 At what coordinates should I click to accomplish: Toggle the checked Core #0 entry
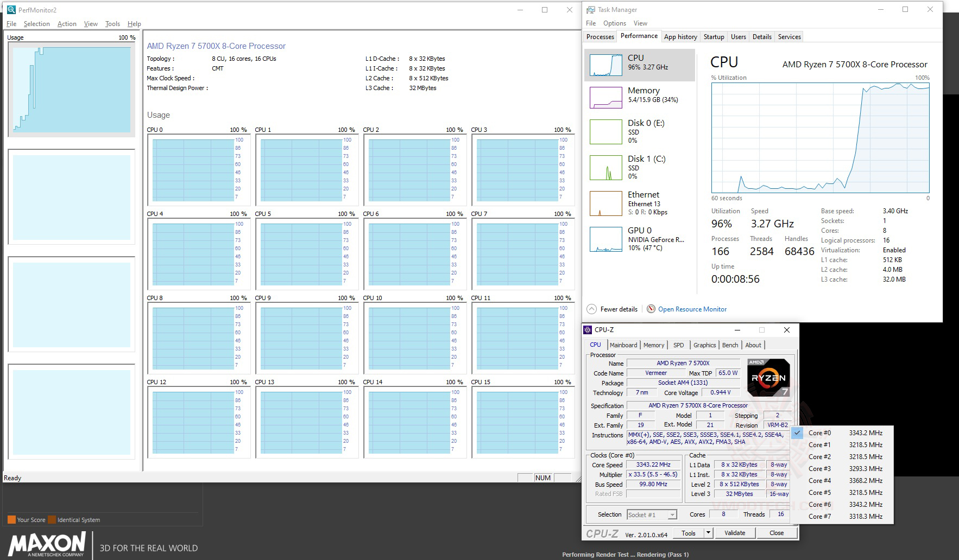842,433
